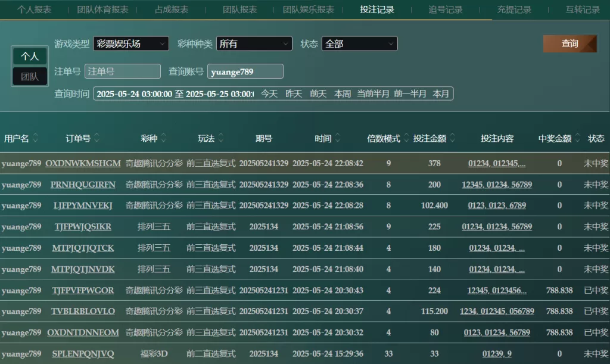
Task: Open order TVBLRBLOVLO
Action: (x=83, y=311)
